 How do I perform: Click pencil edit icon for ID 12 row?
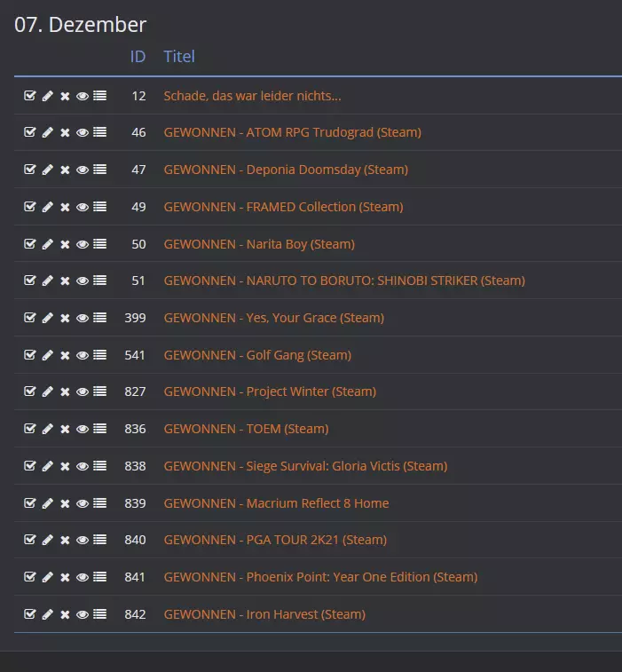pyautogui.click(x=47, y=96)
